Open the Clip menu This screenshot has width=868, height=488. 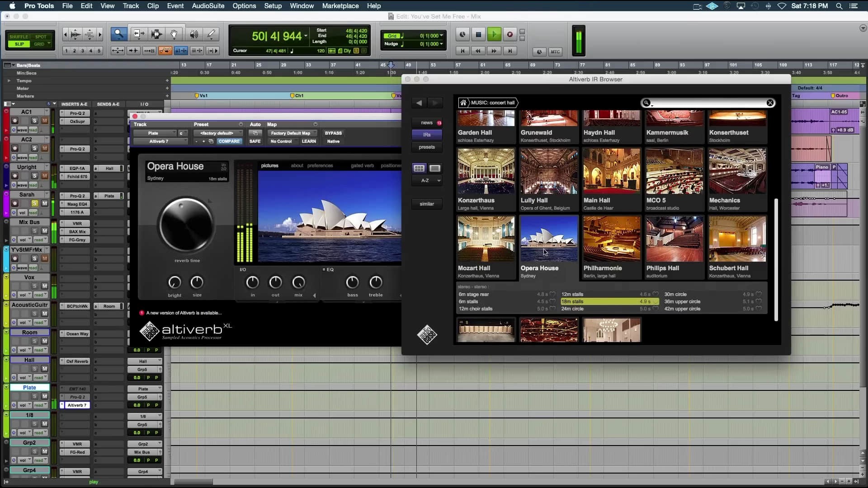coord(153,6)
